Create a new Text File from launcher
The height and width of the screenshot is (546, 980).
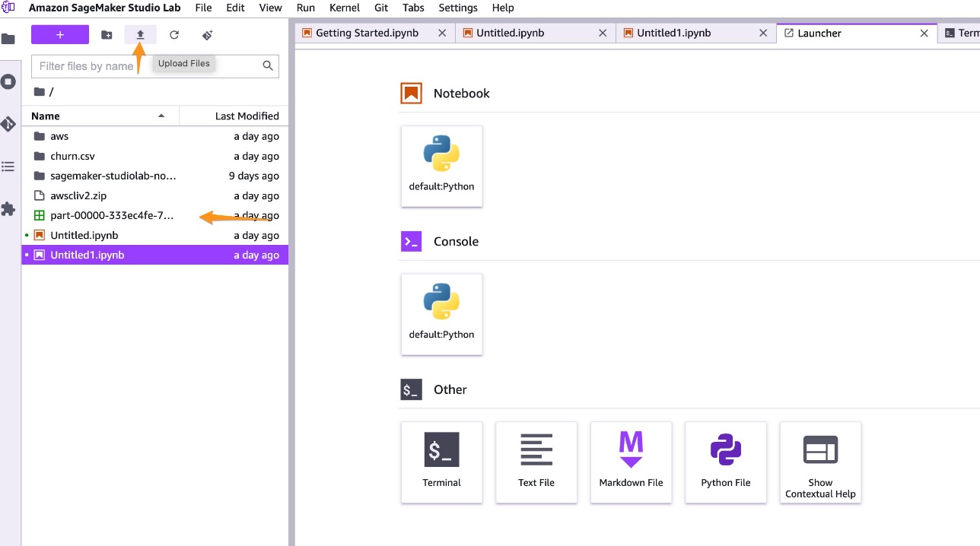536,462
